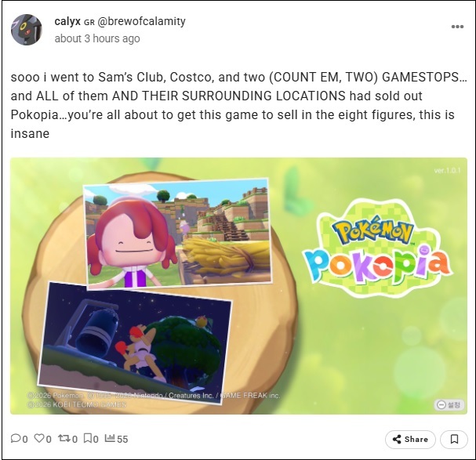Click the GR badge next to calyx

coord(89,23)
